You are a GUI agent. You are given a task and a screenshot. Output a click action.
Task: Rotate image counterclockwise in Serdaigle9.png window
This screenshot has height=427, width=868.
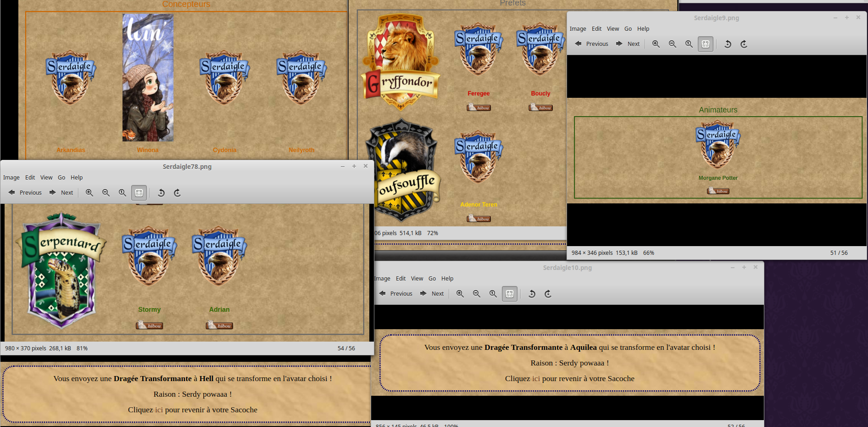point(728,44)
